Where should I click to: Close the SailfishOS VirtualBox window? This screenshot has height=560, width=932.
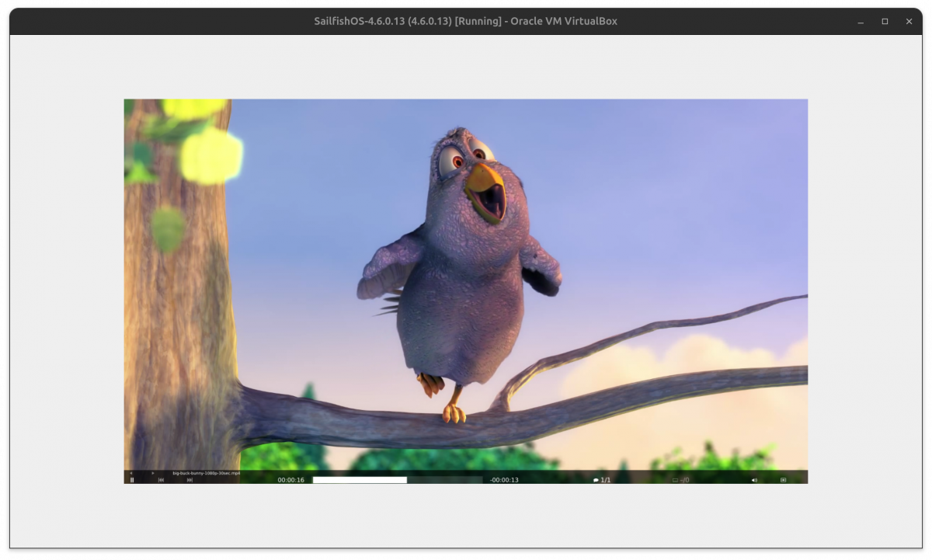(909, 22)
